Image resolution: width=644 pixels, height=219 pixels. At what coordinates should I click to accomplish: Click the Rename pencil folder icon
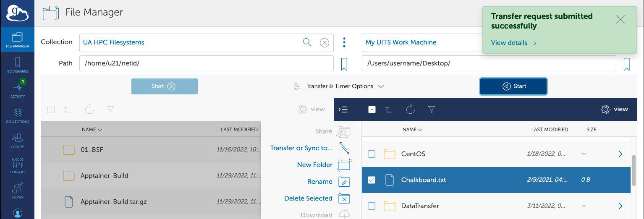pyautogui.click(x=344, y=182)
